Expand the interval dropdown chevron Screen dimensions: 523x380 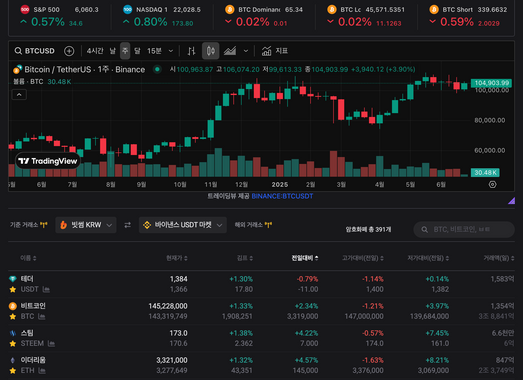pyautogui.click(x=171, y=51)
